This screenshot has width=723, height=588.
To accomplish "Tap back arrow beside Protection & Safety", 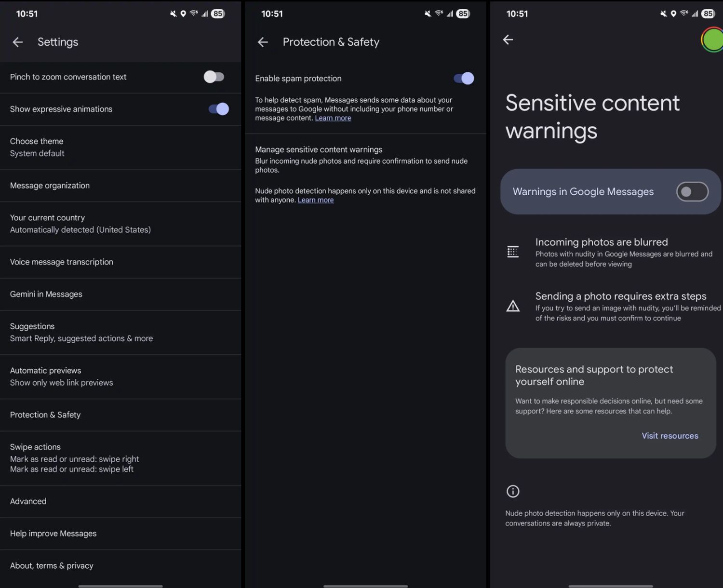I will tap(263, 42).
